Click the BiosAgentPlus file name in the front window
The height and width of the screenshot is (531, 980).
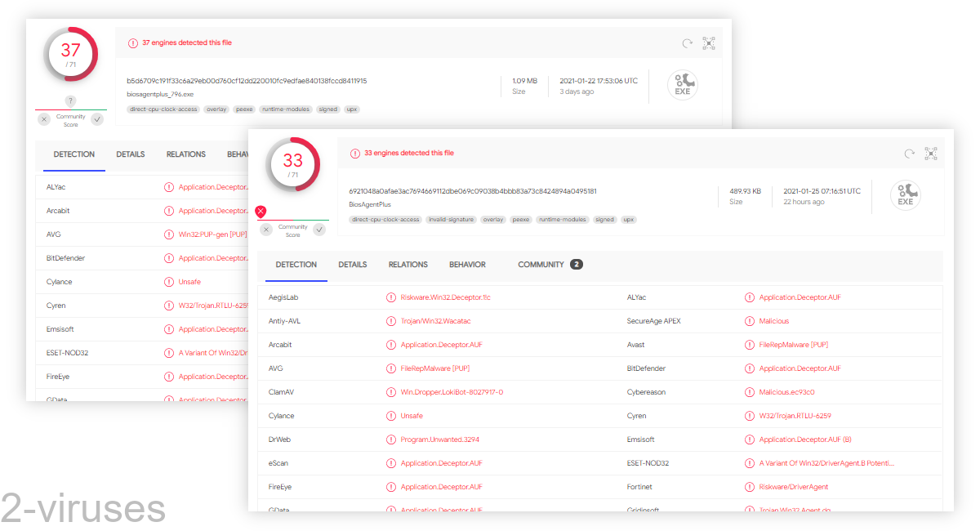click(x=370, y=204)
